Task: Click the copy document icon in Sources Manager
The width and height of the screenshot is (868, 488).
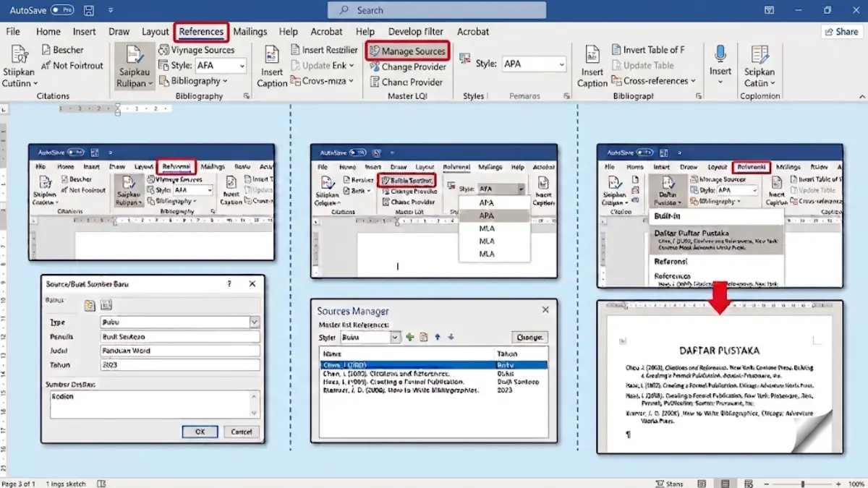Action: (x=424, y=337)
